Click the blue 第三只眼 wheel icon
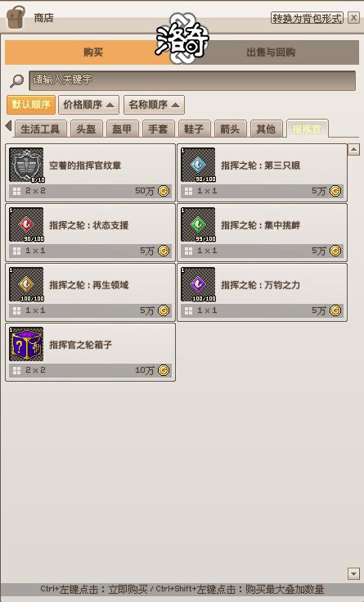 pyautogui.click(x=198, y=165)
